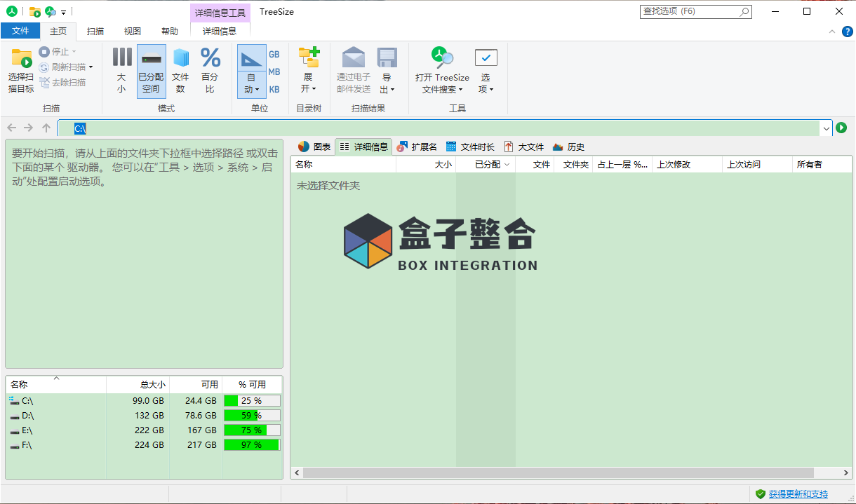
Task: Switch mode to 文件数
Action: [x=180, y=71]
